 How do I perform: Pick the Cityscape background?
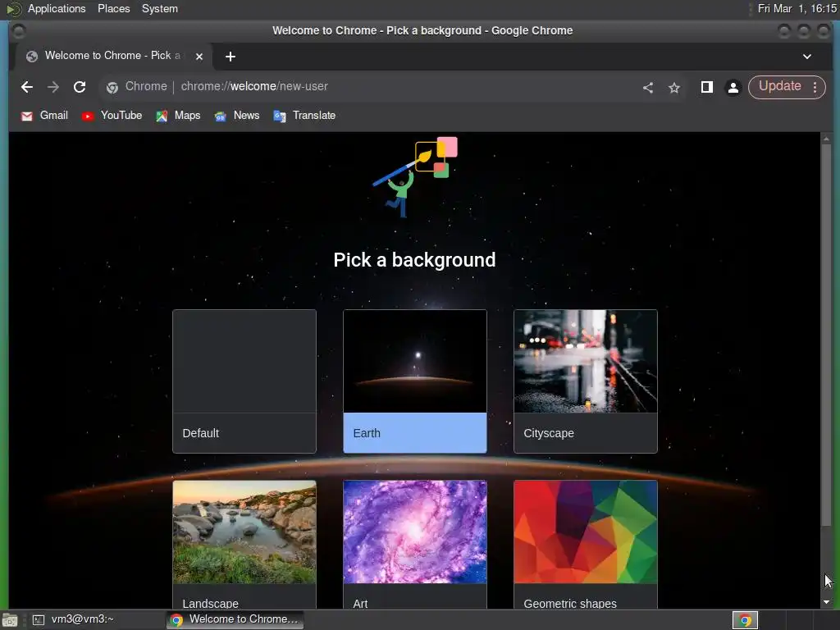coord(585,381)
